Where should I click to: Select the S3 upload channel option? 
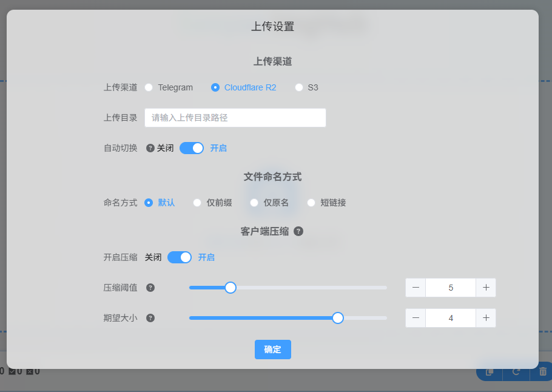[299, 87]
